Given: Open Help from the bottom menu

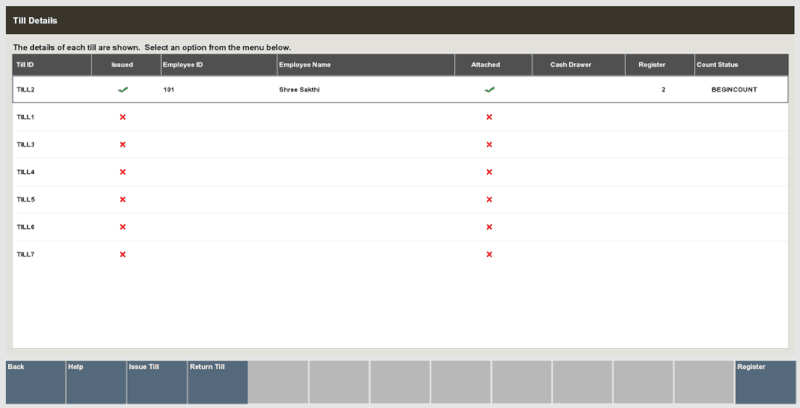Looking at the screenshot, I should point(96,382).
